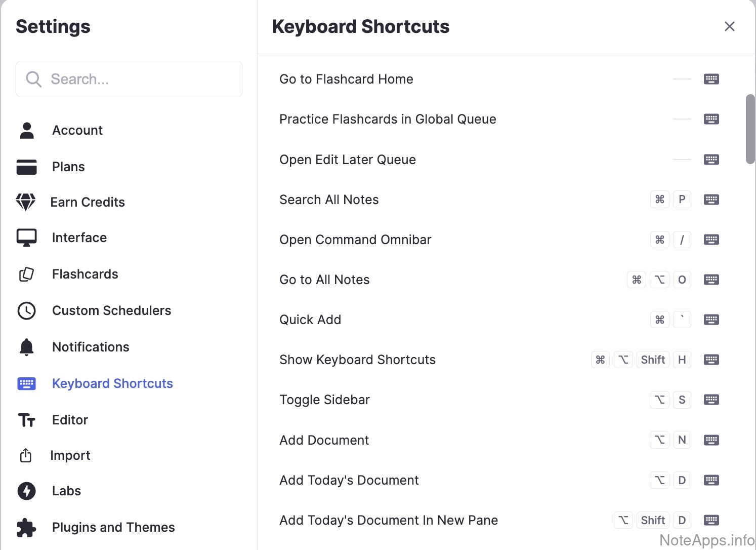Screen dimensions: 756x550
Task: Click the Notifications bell icon
Action: 26,347
